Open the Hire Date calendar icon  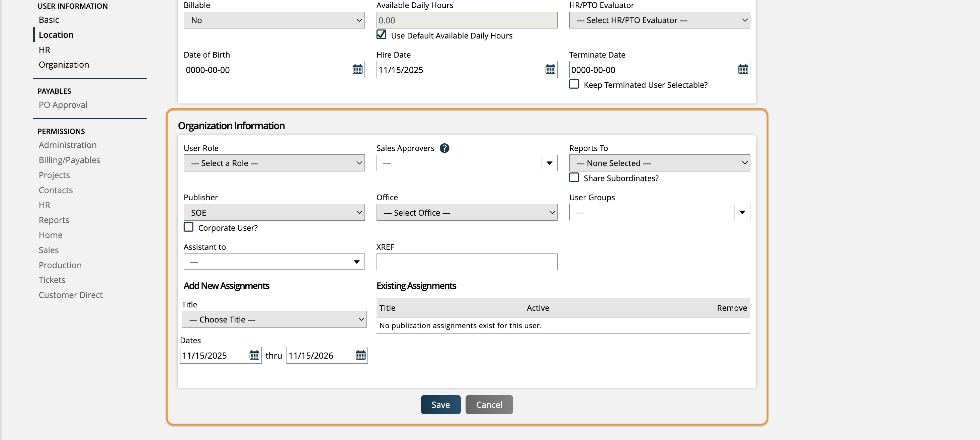(550, 69)
